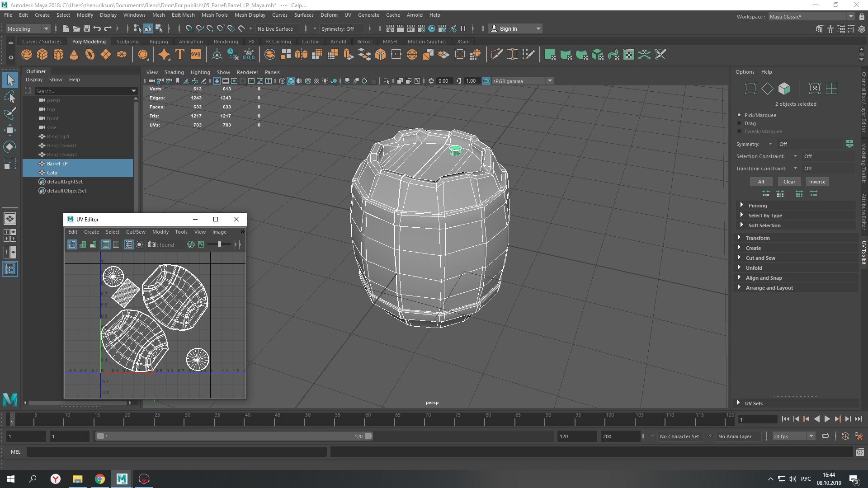The width and height of the screenshot is (868, 488).
Task: Switch to the Sculpting shelf tab
Action: 127,42
